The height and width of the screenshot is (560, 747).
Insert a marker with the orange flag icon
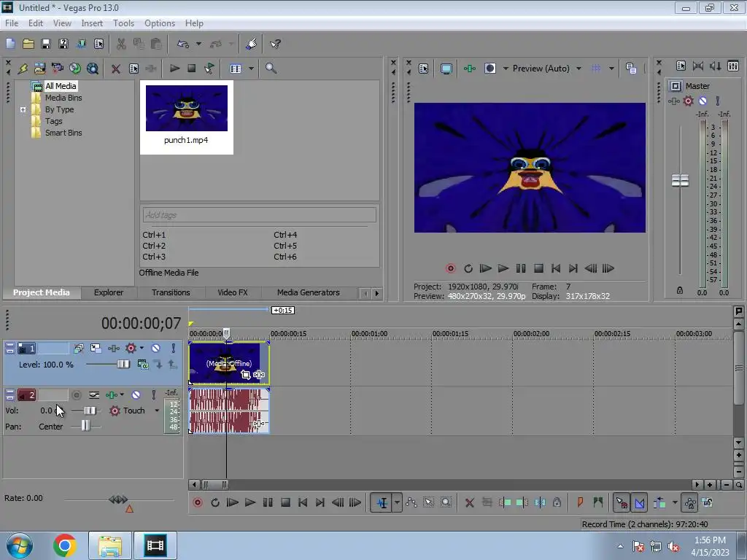point(580,502)
